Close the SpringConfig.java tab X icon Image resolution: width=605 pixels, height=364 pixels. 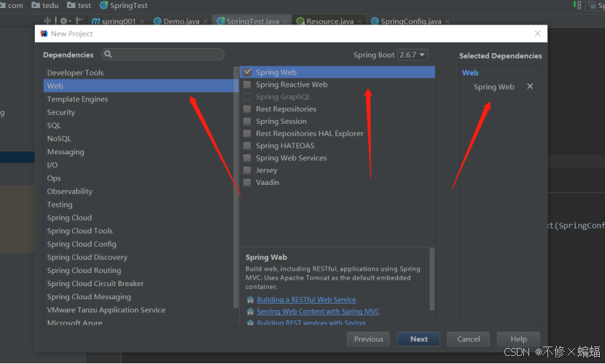click(x=448, y=22)
